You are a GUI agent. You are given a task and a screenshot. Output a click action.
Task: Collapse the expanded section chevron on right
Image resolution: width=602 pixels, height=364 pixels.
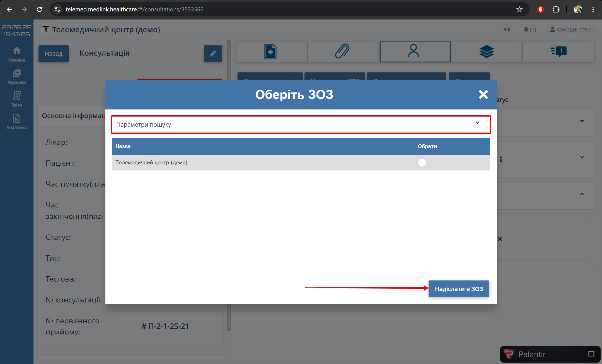pos(582,194)
